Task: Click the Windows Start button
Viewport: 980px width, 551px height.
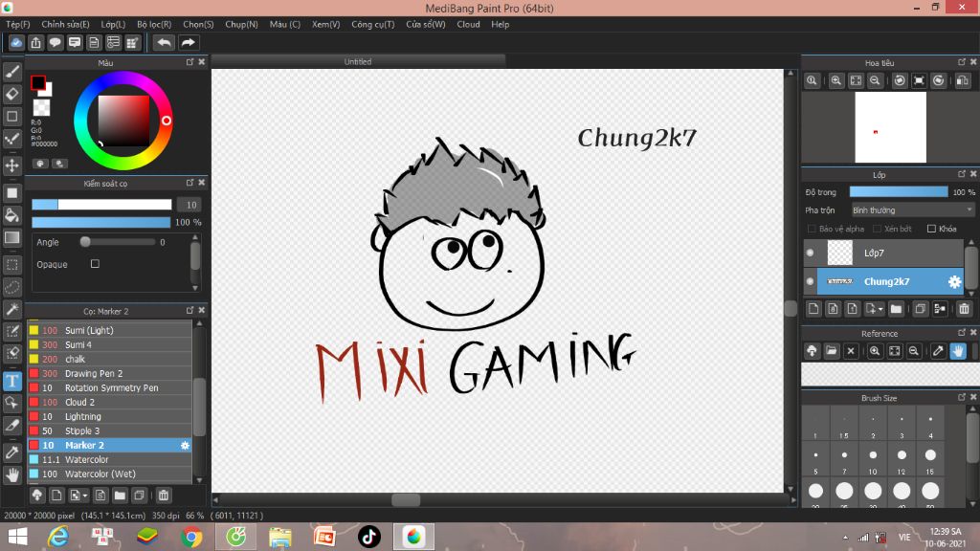Action: [x=17, y=537]
